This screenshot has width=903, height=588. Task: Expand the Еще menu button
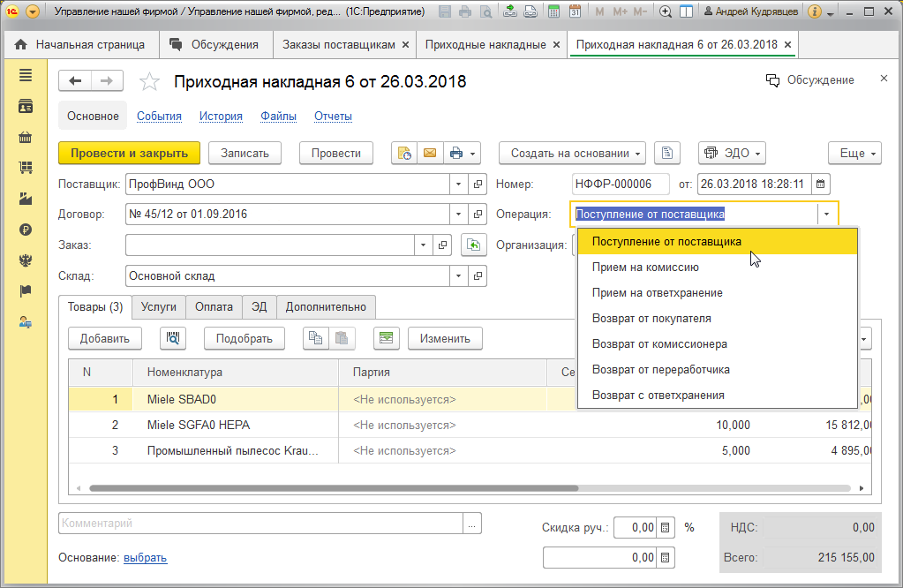click(x=854, y=153)
